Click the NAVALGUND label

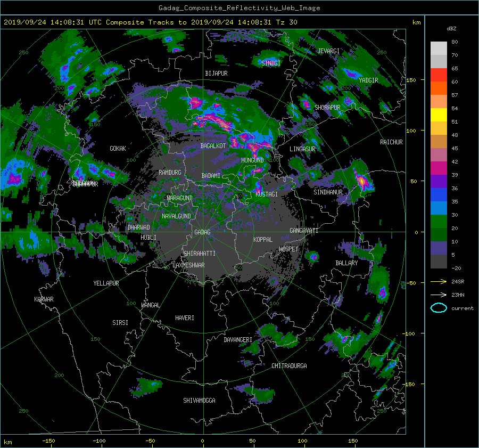(176, 216)
